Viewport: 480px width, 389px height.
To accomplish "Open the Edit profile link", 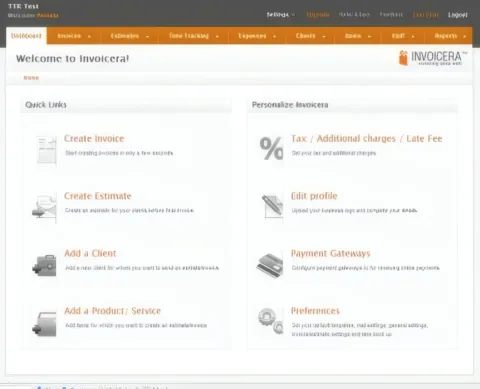I will coord(314,196).
